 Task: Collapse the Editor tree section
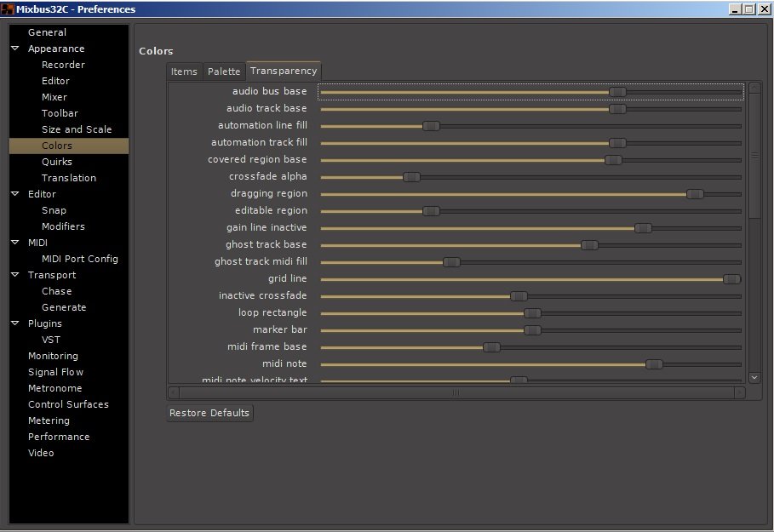pyautogui.click(x=15, y=194)
